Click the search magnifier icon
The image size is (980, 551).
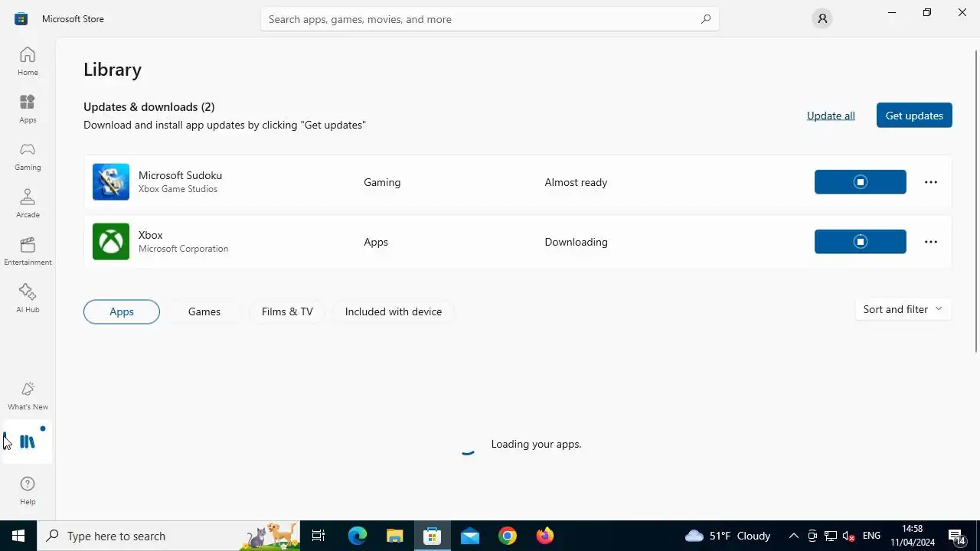pyautogui.click(x=706, y=19)
